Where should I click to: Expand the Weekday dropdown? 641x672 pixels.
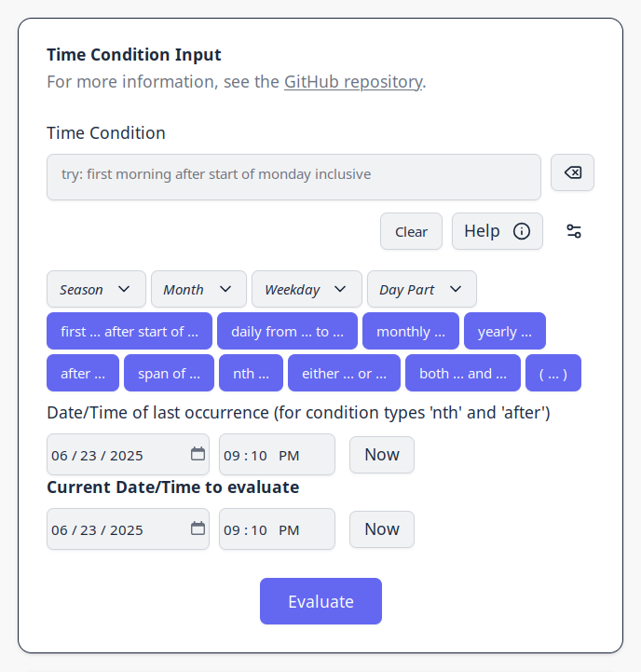tap(307, 289)
